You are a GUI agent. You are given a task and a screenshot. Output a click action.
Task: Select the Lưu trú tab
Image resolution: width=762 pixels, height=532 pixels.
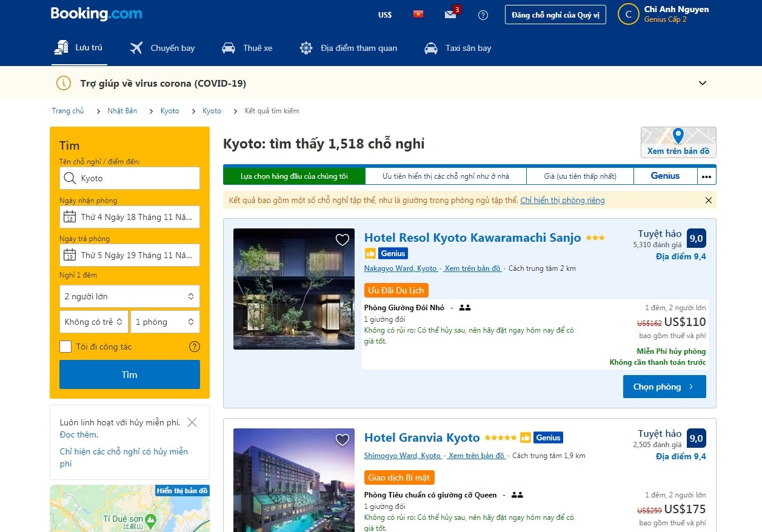(x=79, y=47)
